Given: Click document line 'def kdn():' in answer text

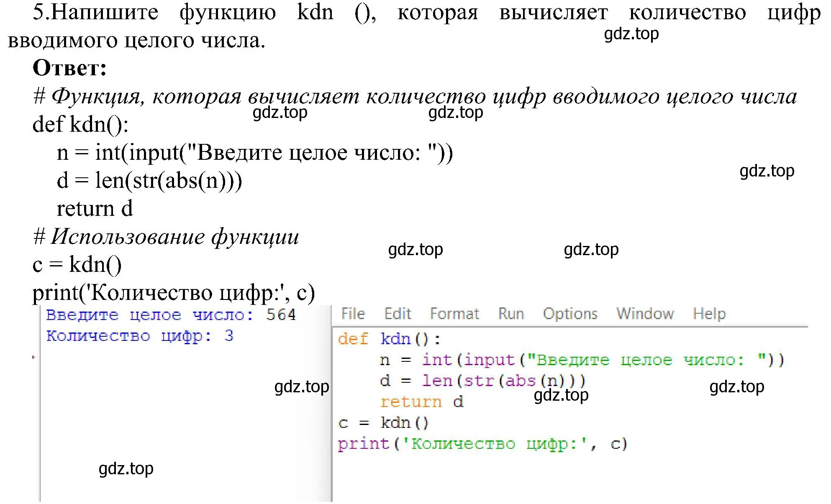Looking at the screenshot, I should click(80, 125).
